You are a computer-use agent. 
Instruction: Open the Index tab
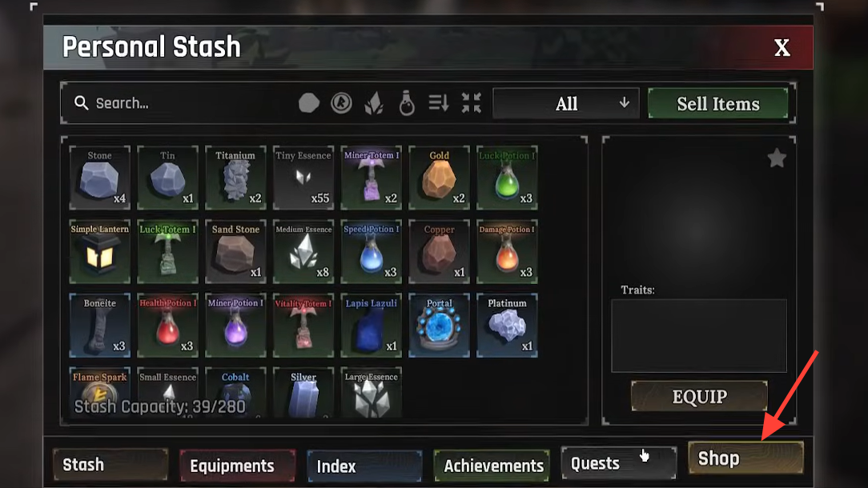[x=364, y=466]
